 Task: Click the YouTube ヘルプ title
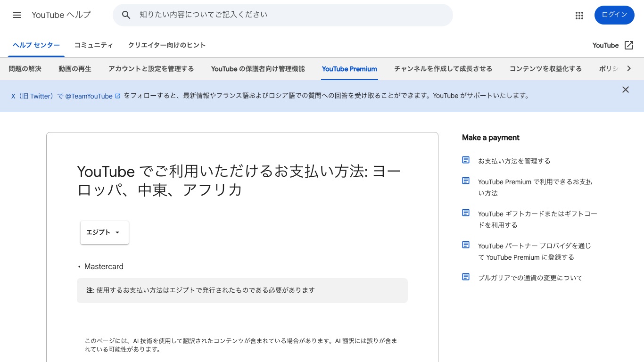pos(61,15)
